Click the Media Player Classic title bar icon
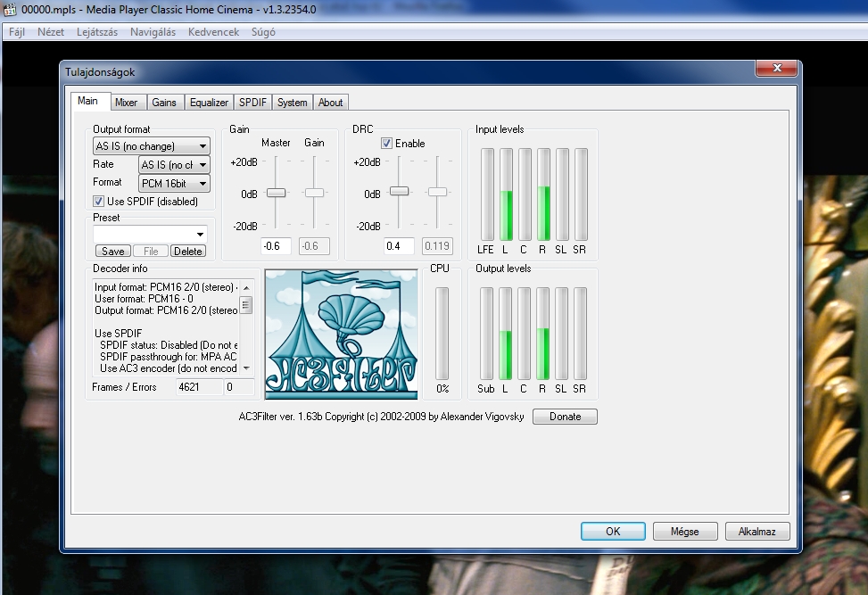The height and width of the screenshot is (595, 868). click(10, 10)
